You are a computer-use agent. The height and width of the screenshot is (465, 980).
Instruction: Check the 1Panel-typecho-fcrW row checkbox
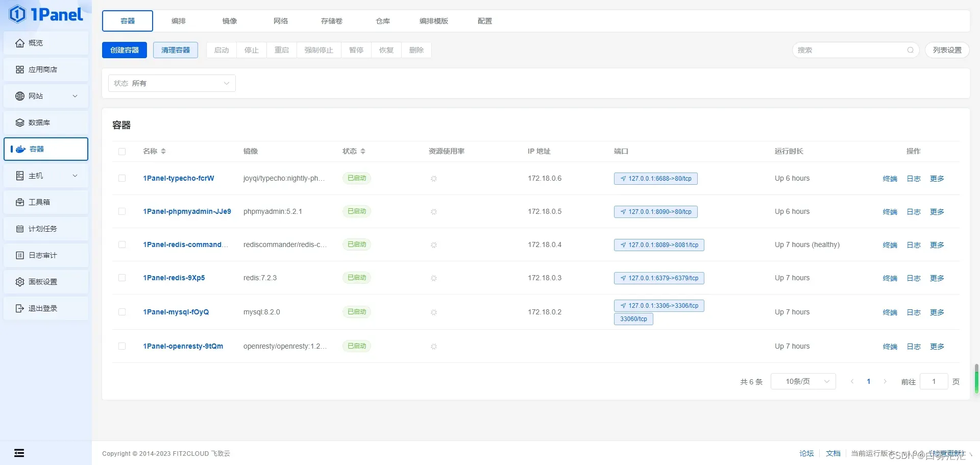tap(122, 178)
